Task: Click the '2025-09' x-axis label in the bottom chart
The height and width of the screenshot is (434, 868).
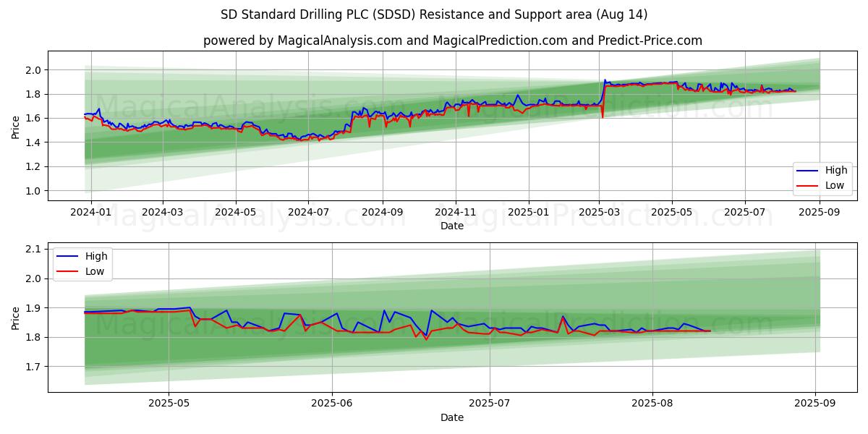Action: (x=816, y=404)
